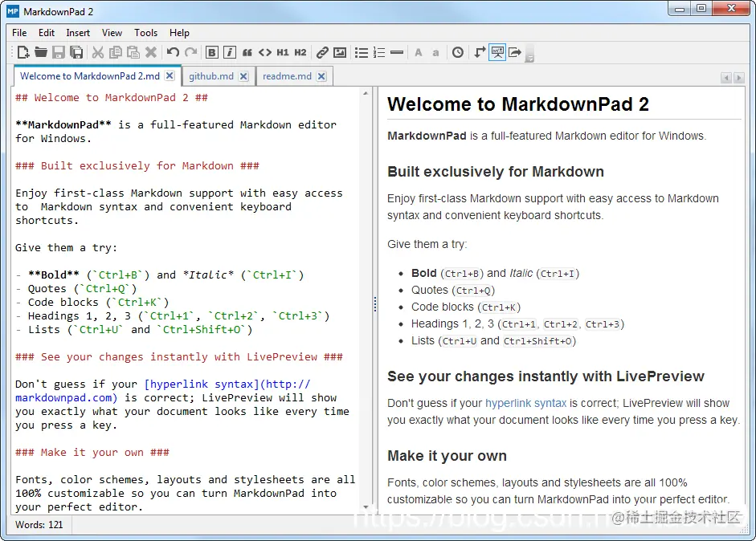Viewport: 756px width, 541px height.
Task: Copy selection with toolbar copy icon
Action: click(115, 52)
